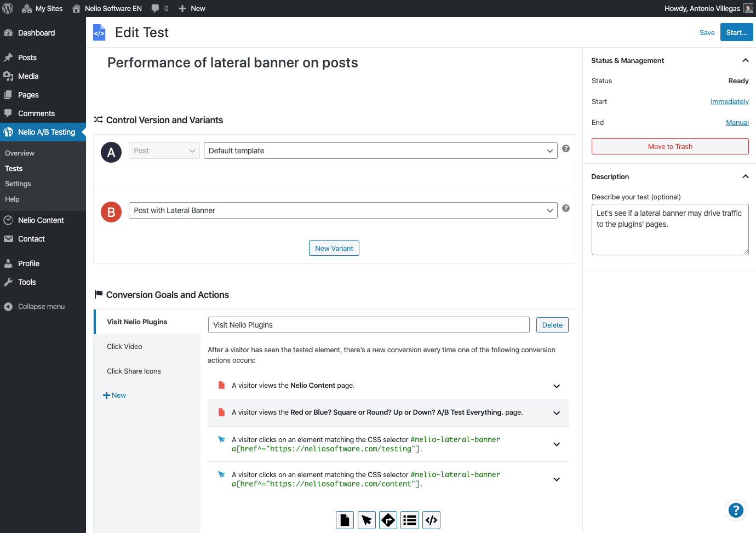The width and height of the screenshot is (756, 533).
Task: Add the code brackets conversion action
Action: coord(432,520)
